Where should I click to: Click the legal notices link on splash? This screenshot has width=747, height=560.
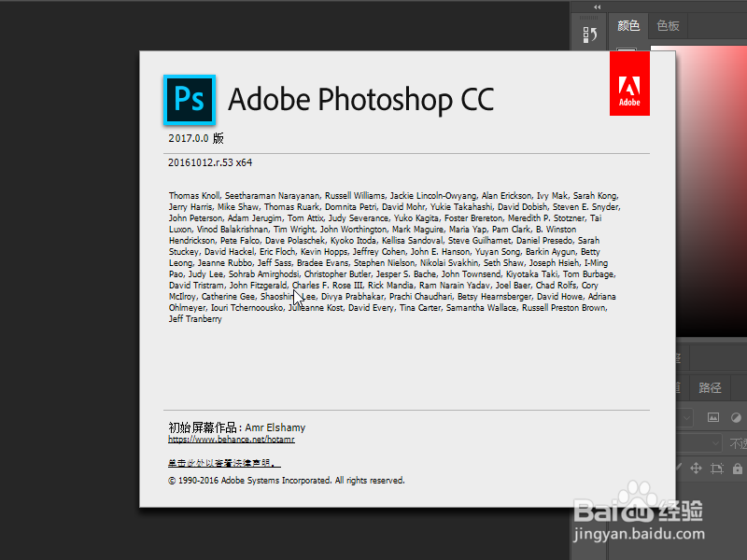pyautogui.click(x=221, y=463)
